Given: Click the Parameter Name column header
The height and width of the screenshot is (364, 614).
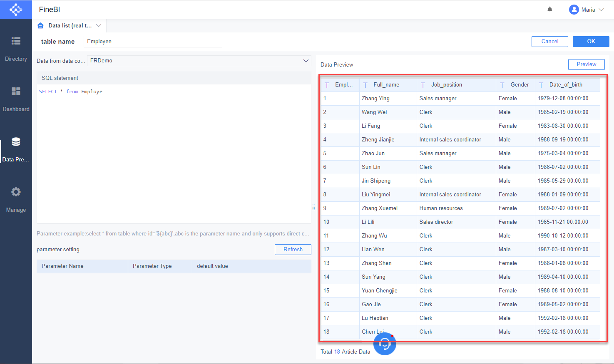Looking at the screenshot, I should coord(82,266).
